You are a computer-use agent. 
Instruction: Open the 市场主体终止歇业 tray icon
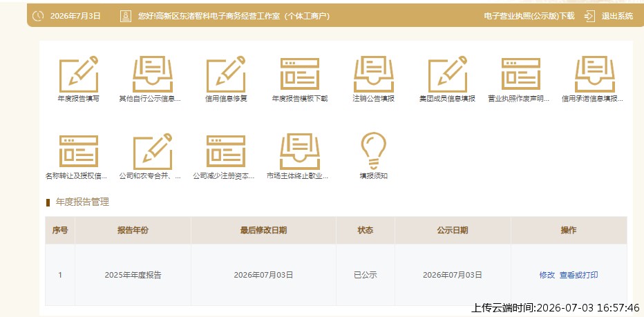[300, 151]
